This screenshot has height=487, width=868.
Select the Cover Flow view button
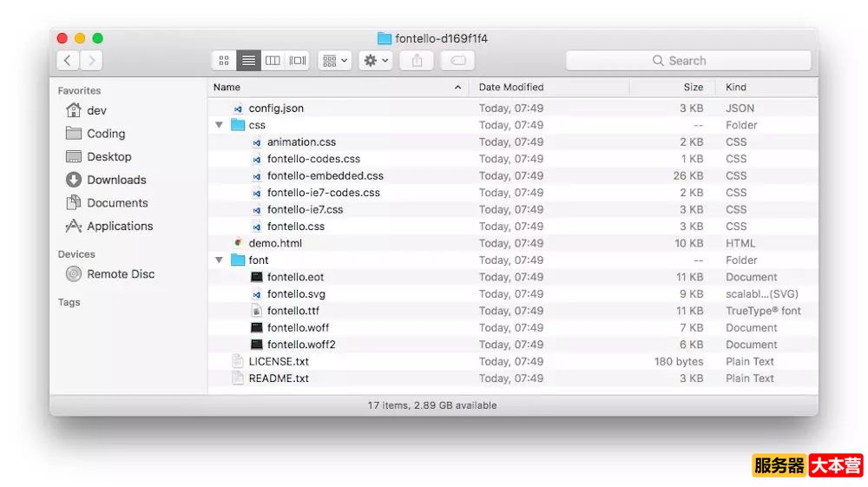[298, 61]
